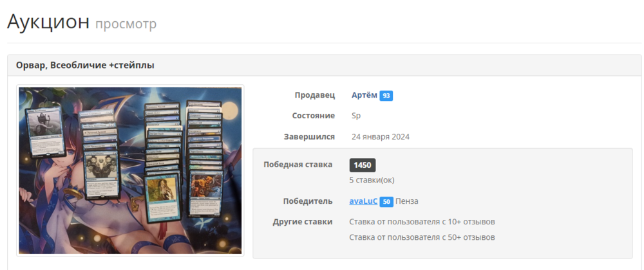Click the "просмотр" subtitle text

click(126, 24)
